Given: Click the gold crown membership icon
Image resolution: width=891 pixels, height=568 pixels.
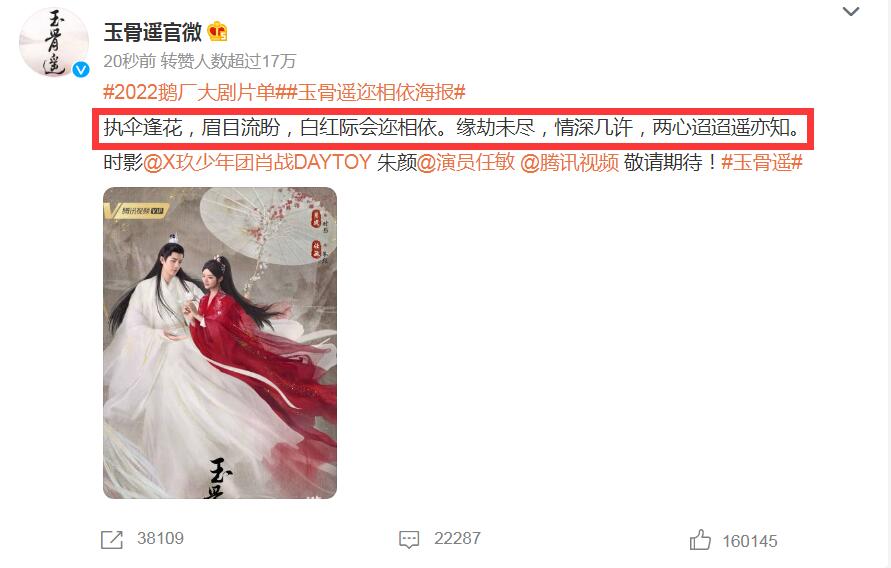Looking at the screenshot, I should pos(218,32).
